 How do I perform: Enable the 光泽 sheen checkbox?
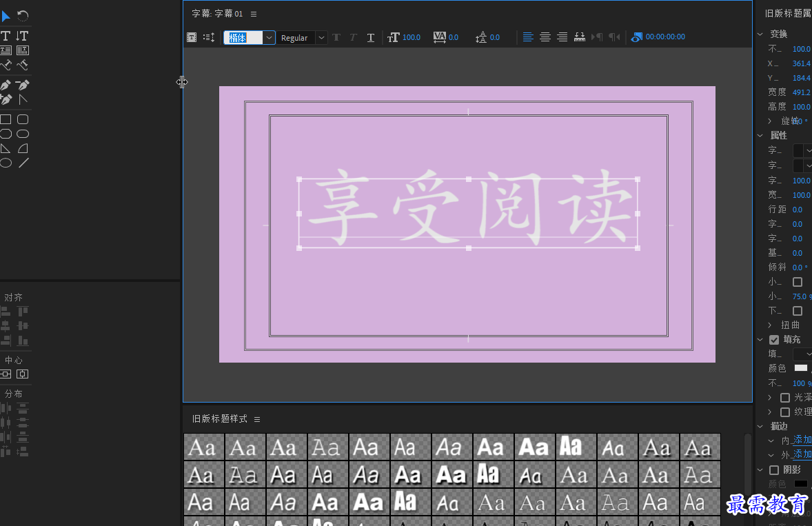(785, 398)
